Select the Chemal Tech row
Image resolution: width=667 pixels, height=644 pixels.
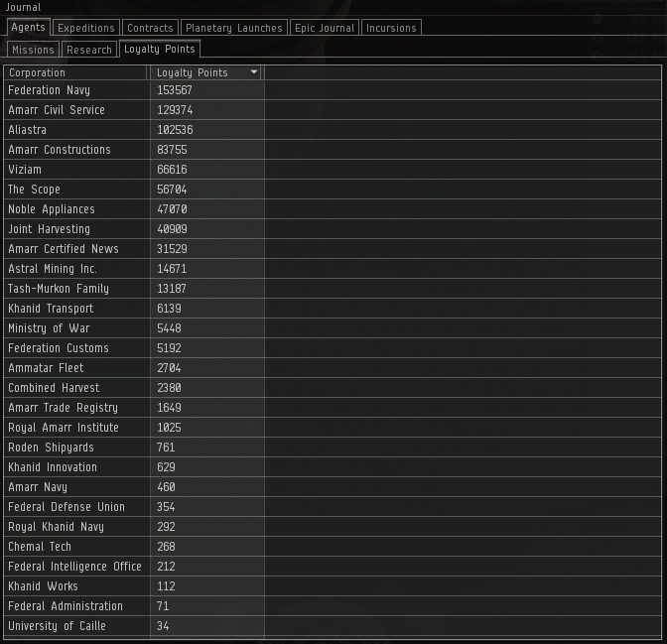click(333, 547)
